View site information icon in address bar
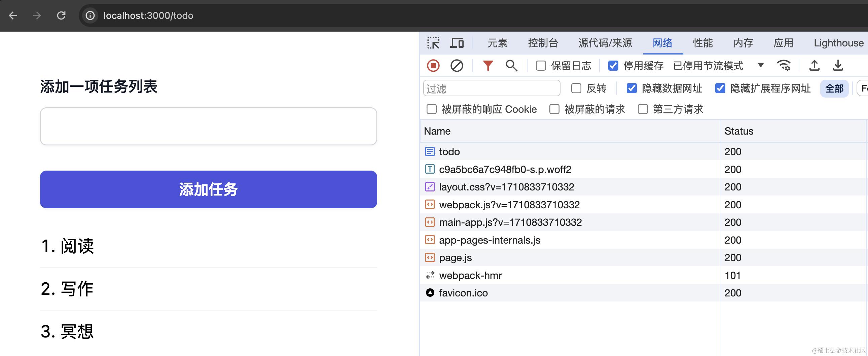Viewport: 868px width, 356px height. [90, 15]
